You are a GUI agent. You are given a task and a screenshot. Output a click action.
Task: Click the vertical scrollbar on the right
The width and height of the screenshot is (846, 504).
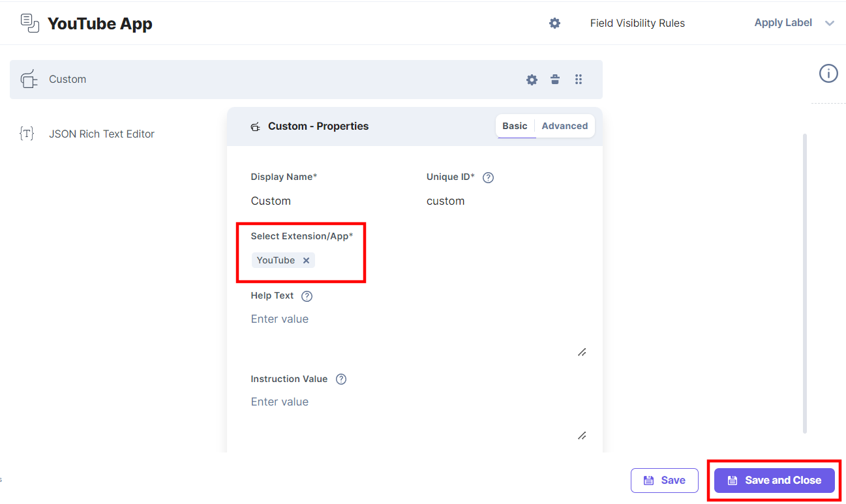(805, 284)
